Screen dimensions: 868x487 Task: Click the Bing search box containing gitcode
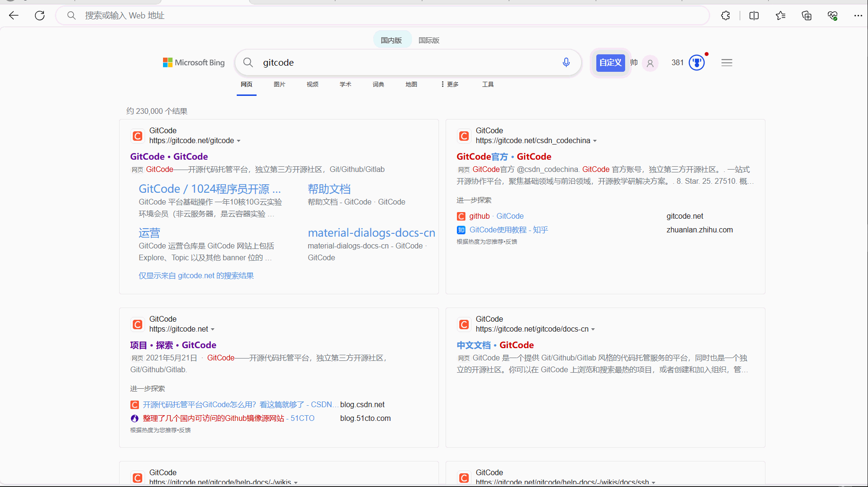coord(408,62)
